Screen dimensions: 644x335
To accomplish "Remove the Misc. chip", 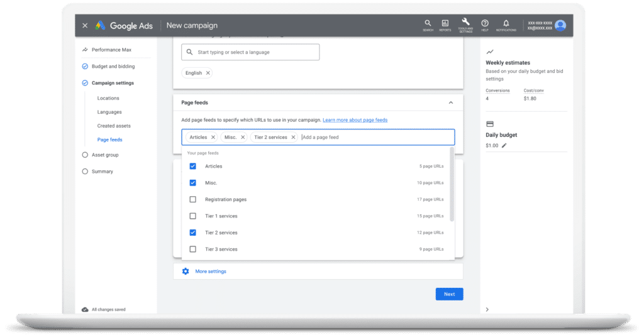I will coord(243,137).
